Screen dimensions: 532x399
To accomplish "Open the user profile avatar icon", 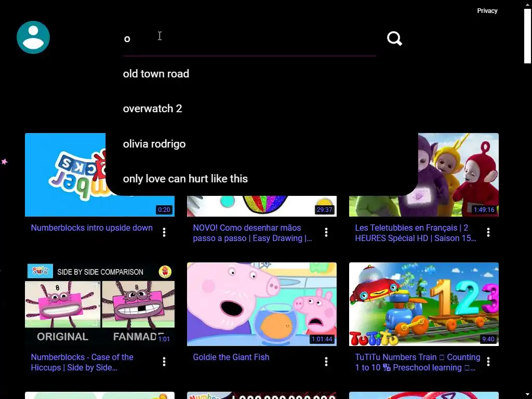I will pyautogui.click(x=33, y=37).
